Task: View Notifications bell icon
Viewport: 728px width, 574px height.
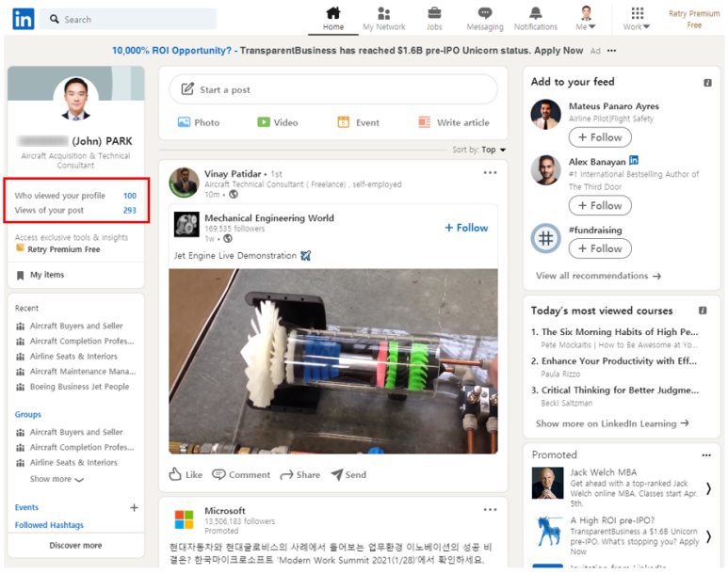Action: click(535, 13)
